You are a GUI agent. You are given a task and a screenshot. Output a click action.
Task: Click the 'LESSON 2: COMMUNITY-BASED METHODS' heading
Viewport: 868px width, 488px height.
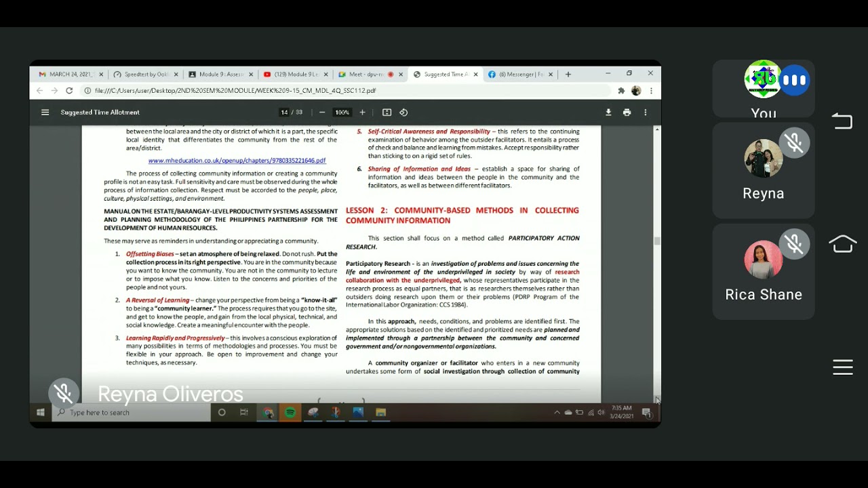point(462,216)
